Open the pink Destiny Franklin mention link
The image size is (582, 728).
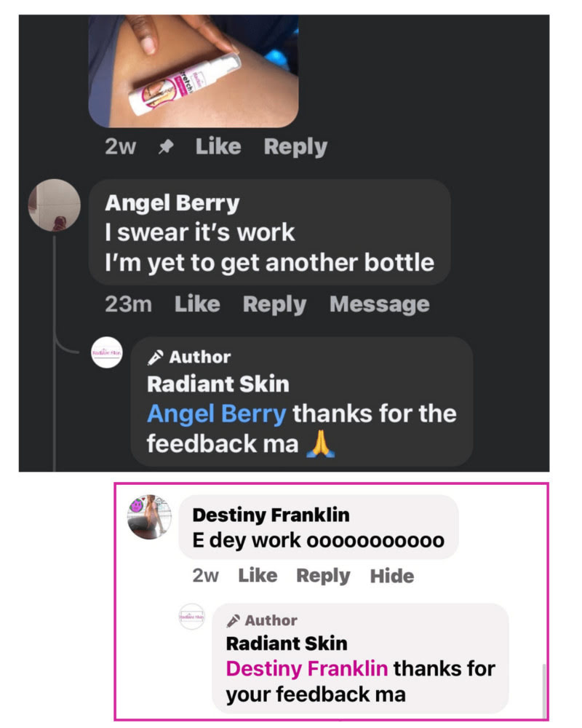(x=307, y=668)
